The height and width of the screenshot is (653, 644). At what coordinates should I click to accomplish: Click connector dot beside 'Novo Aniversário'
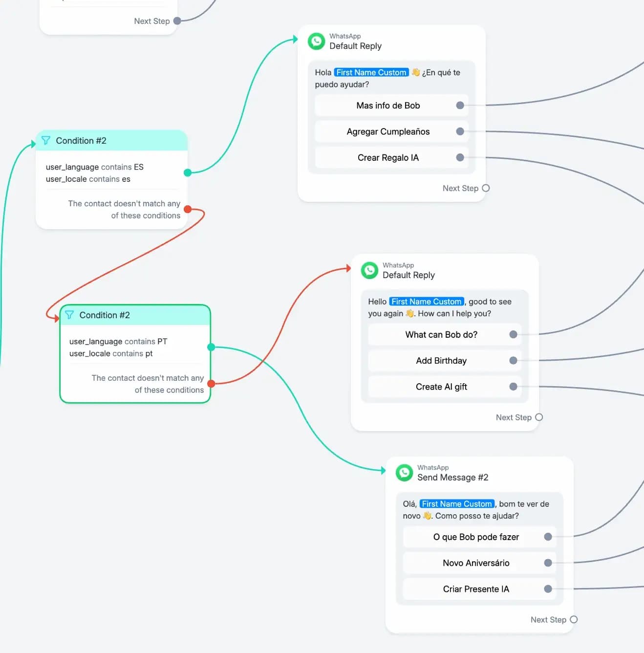(548, 563)
